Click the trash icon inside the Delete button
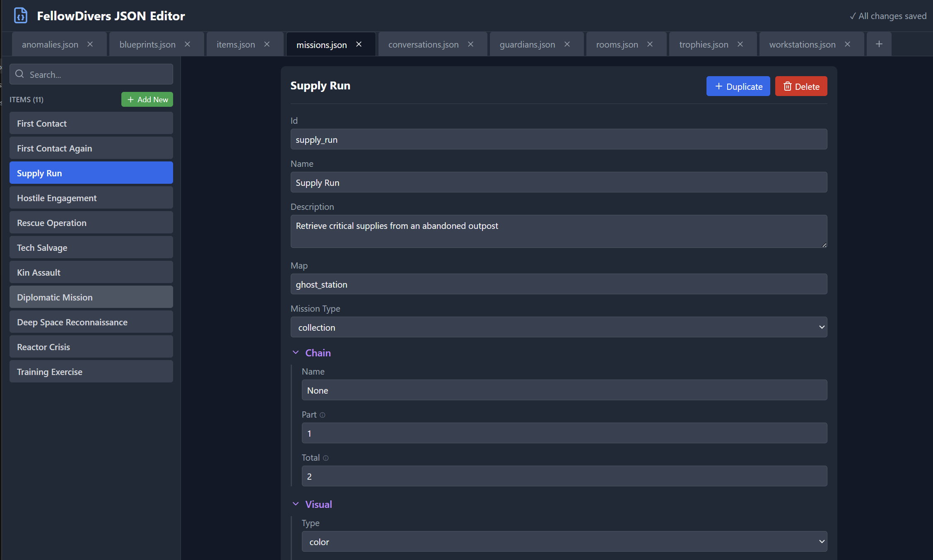933x560 pixels. 788,86
